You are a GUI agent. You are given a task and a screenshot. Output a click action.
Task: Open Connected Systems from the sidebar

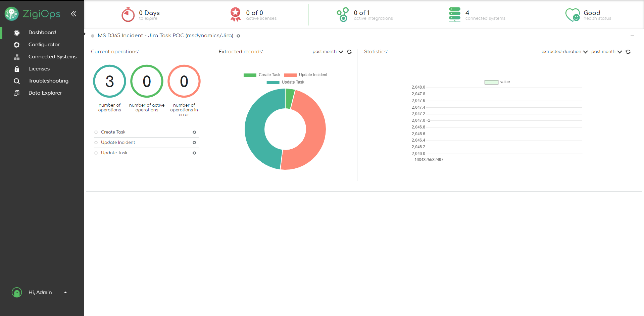[x=17, y=56]
